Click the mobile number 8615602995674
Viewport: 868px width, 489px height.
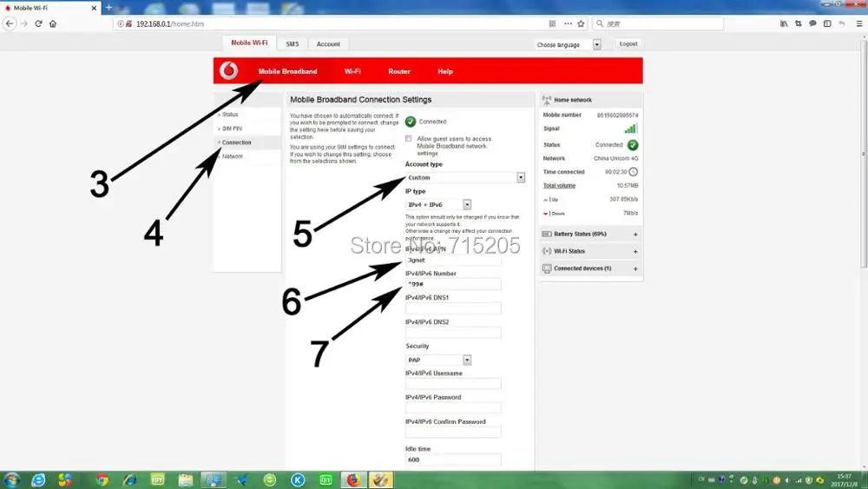617,116
